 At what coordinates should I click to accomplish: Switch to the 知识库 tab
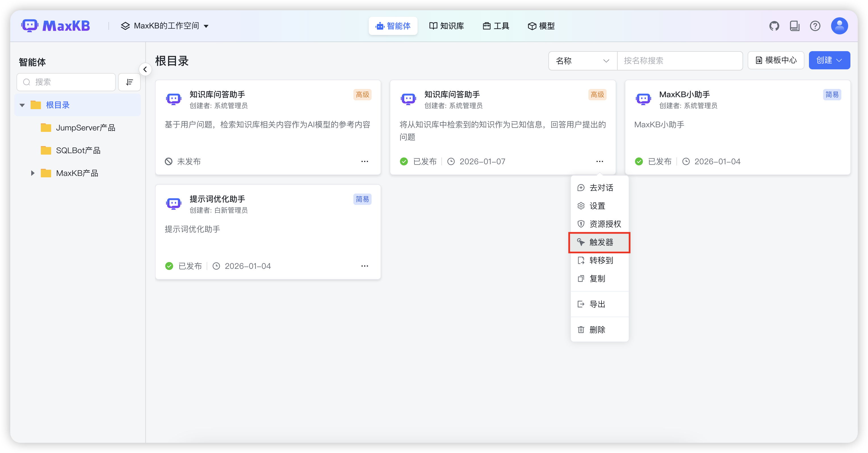[x=446, y=26]
